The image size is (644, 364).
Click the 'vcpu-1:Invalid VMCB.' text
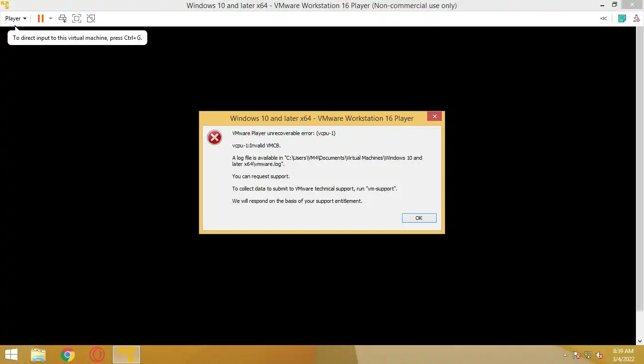[x=256, y=146]
